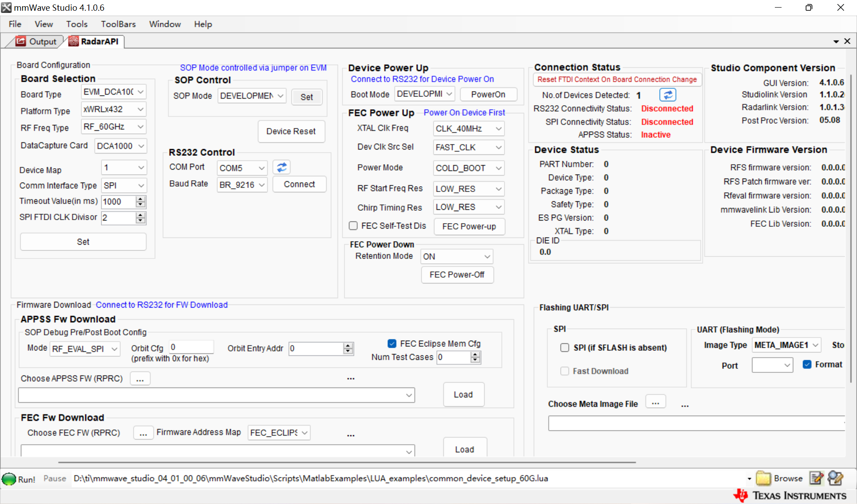Click the PowerOn button
Image resolution: width=857 pixels, height=504 pixels.
(488, 94)
